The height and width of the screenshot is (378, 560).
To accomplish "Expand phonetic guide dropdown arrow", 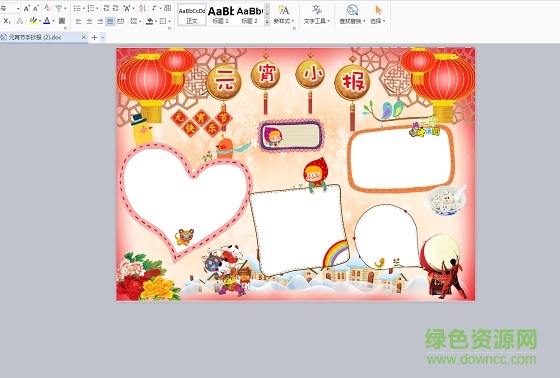I will (65, 8).
